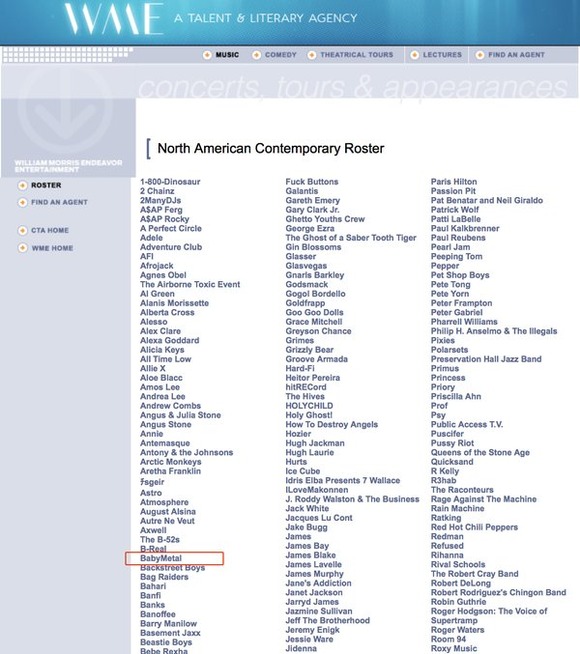Open the Rihanna roster link

point(447,555)
